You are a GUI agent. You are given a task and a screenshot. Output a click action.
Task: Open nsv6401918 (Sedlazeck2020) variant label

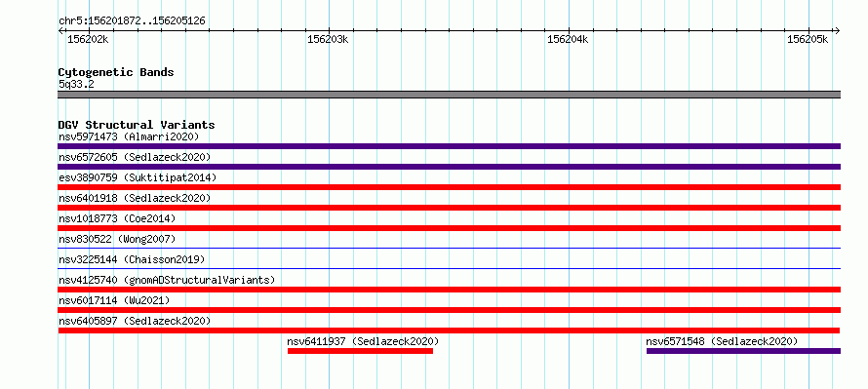coord(135,198)
